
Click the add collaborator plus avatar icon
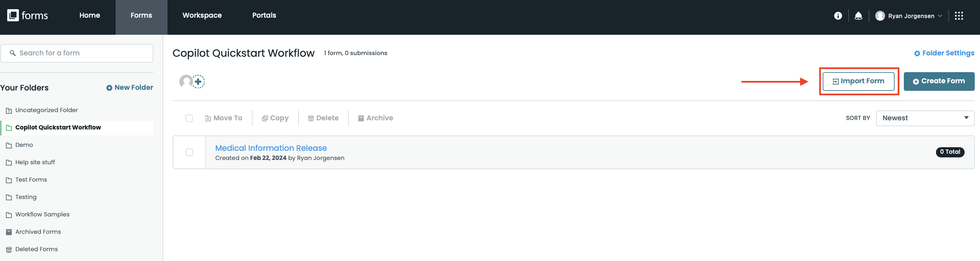point(198,81)
